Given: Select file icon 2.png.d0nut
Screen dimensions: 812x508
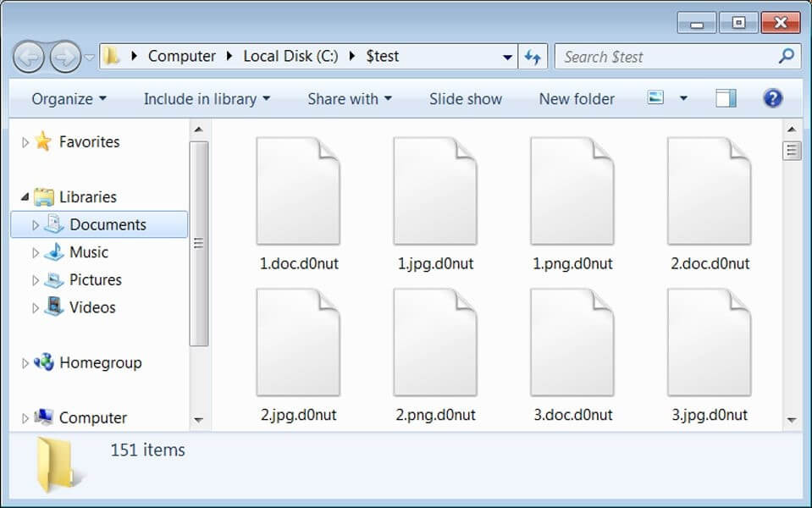Looking at the screenshot, I should coord(435,343).
